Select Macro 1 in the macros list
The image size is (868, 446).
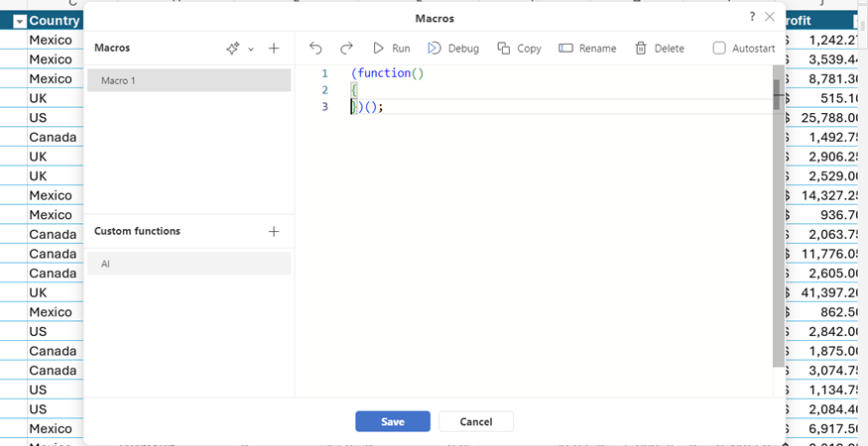coord(188,80)
